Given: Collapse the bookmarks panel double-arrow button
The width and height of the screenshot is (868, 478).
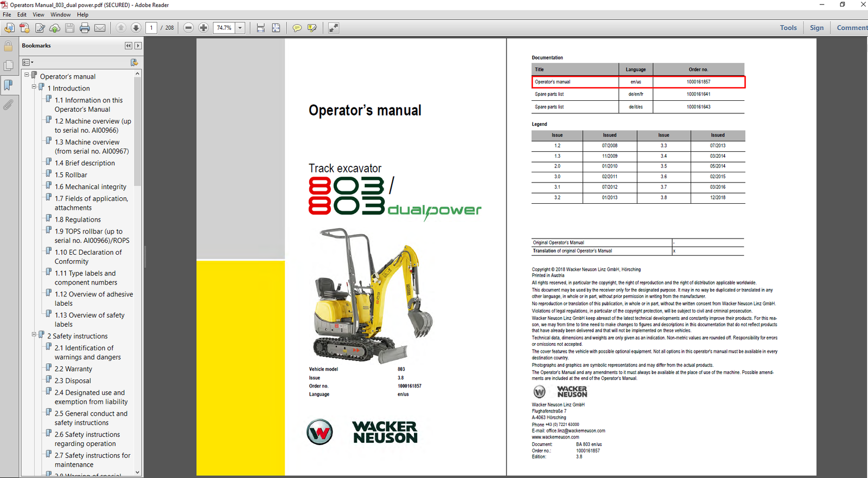Looking at the screenshot, I should pyautogui.click(x=129, y=46).
